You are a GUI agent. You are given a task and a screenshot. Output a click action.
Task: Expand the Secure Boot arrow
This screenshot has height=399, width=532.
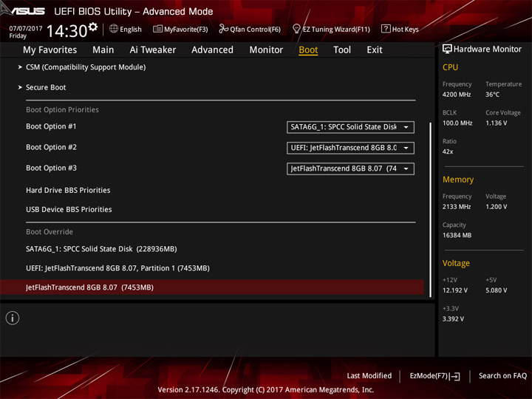20,87
